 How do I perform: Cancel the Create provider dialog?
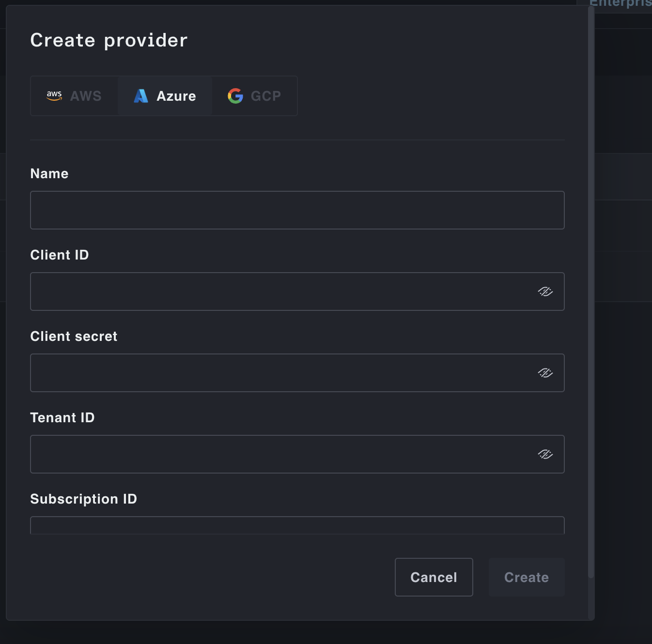coord(434,577)
